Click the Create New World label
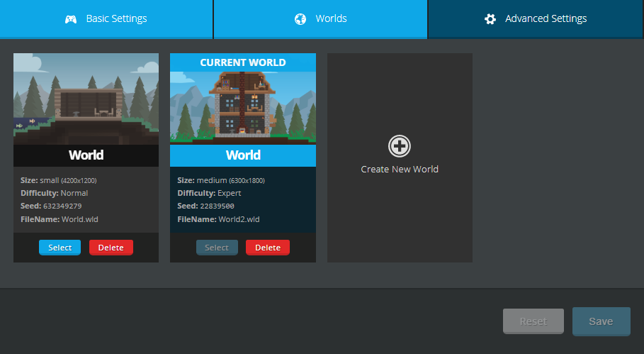Screen dimensions: 644x354 point(400,170)
